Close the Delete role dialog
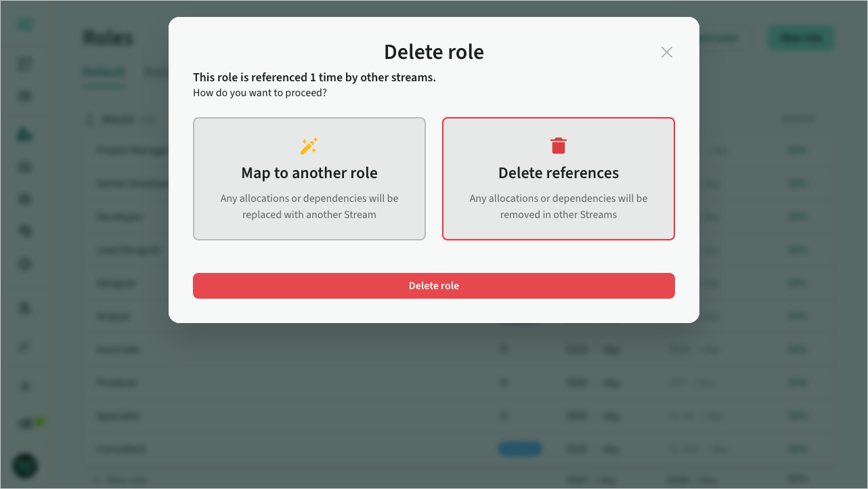The height and width of the screenshot is (489, 868). coord(667,52)
